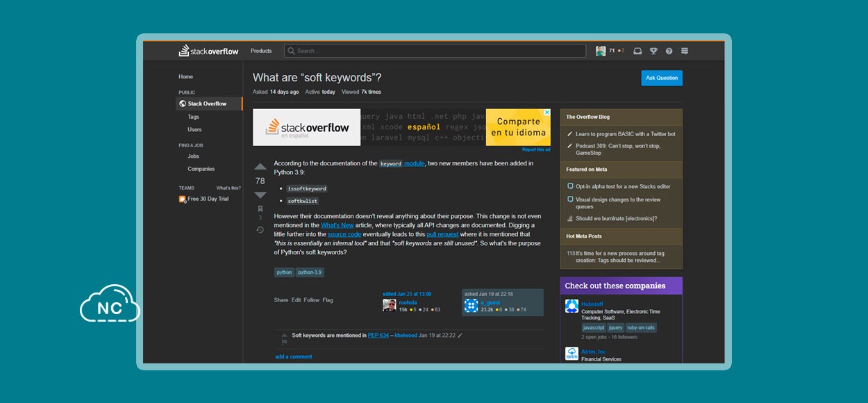
Task: Bookmark the question
Action: (x=260, y=208)
